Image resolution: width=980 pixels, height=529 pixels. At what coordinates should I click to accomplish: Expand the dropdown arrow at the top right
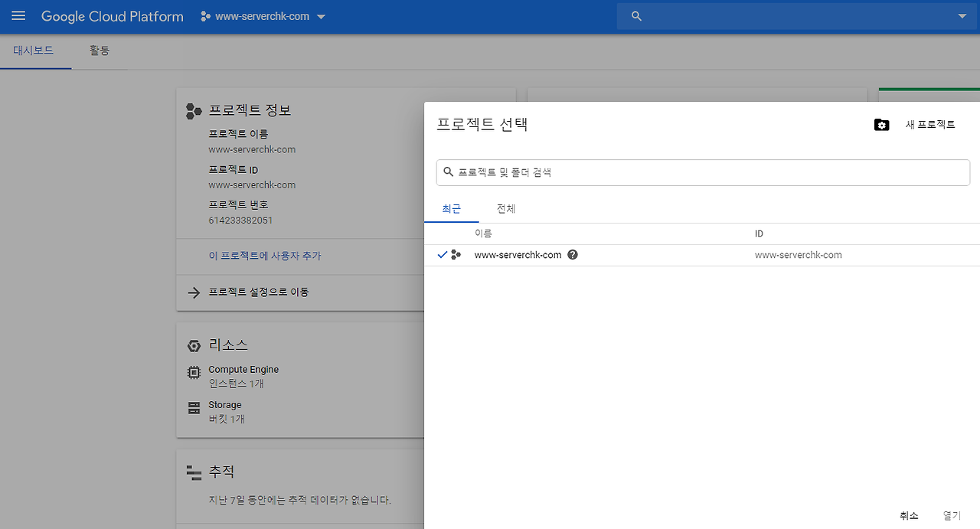(962, 15)
